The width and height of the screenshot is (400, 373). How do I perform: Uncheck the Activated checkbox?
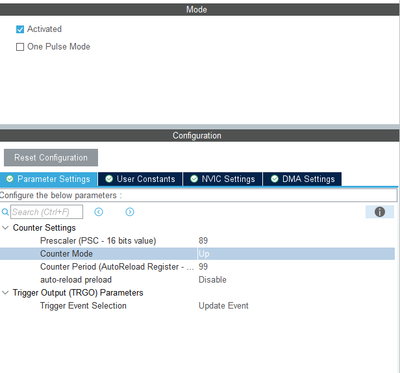click(20, 29)
